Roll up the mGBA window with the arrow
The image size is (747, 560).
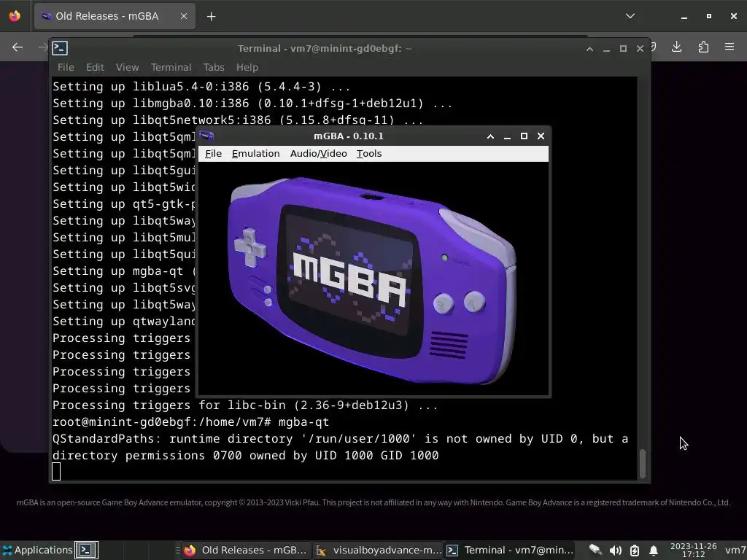coord(490,136)
